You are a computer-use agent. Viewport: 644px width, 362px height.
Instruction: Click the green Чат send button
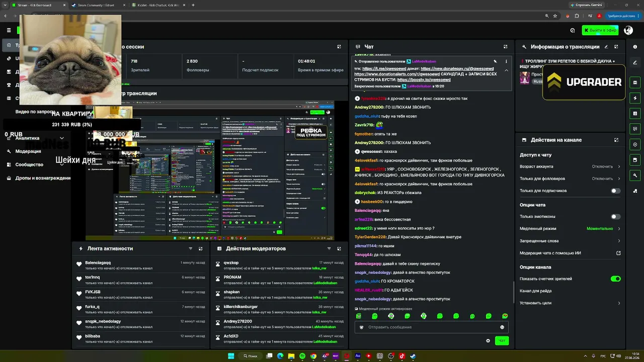[x=502, y=341]
